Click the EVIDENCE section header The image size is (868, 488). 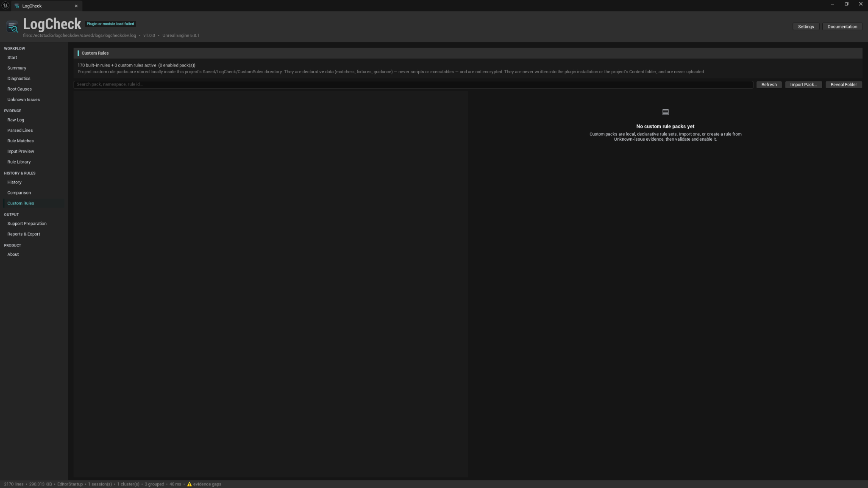tap(12, 111)
